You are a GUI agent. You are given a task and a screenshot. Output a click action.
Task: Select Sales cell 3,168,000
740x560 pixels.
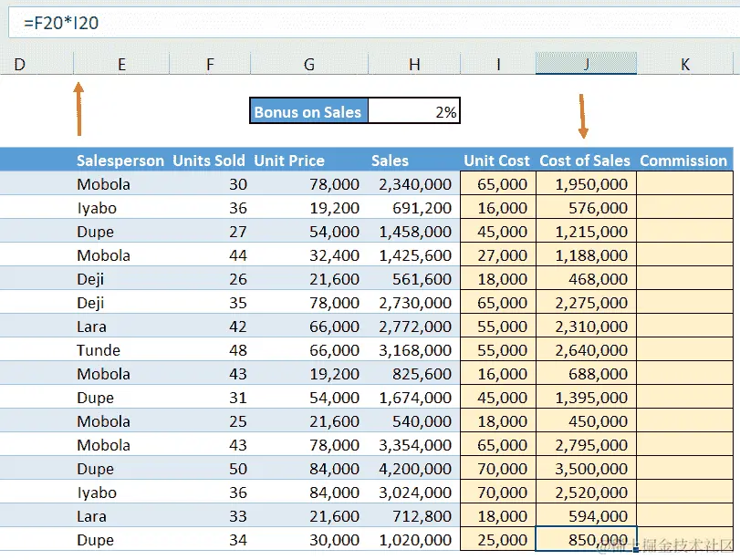(414, 349)
